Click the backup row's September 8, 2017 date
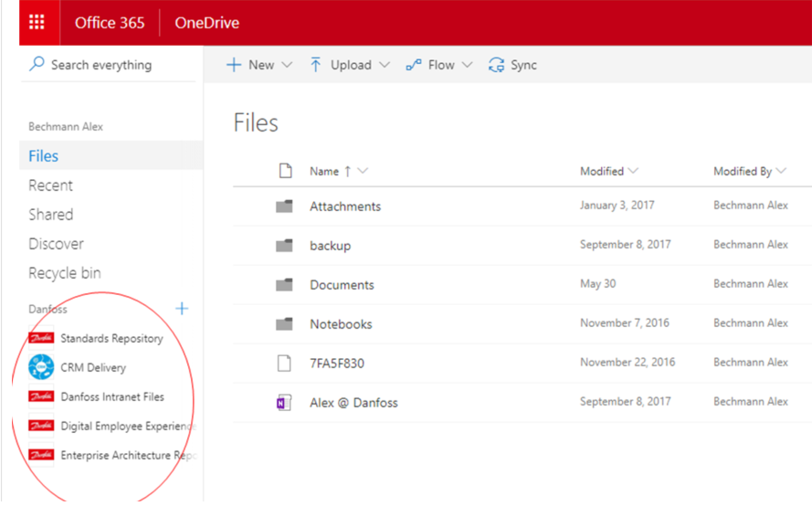Viewport: 812px width, 506px height. coord(626,245)
